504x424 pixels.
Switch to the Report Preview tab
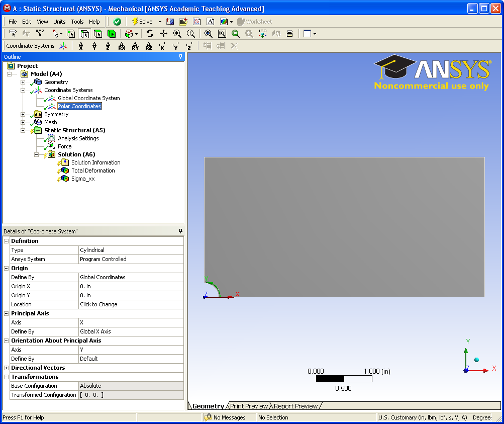pos(295,406)
